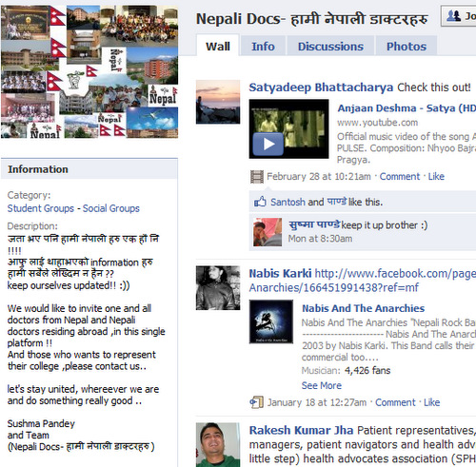The width and height of the screenshot is (476, 467).
Task: Open पाण्डे profile in the likes line
Action: pyautogui.click(x=336, y=202)
